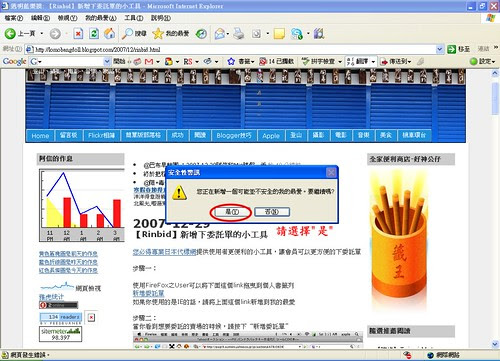Click No button in security dialog
Image resolution: width=500 pixels, height=361 pixels.
[x=272, y=212]
